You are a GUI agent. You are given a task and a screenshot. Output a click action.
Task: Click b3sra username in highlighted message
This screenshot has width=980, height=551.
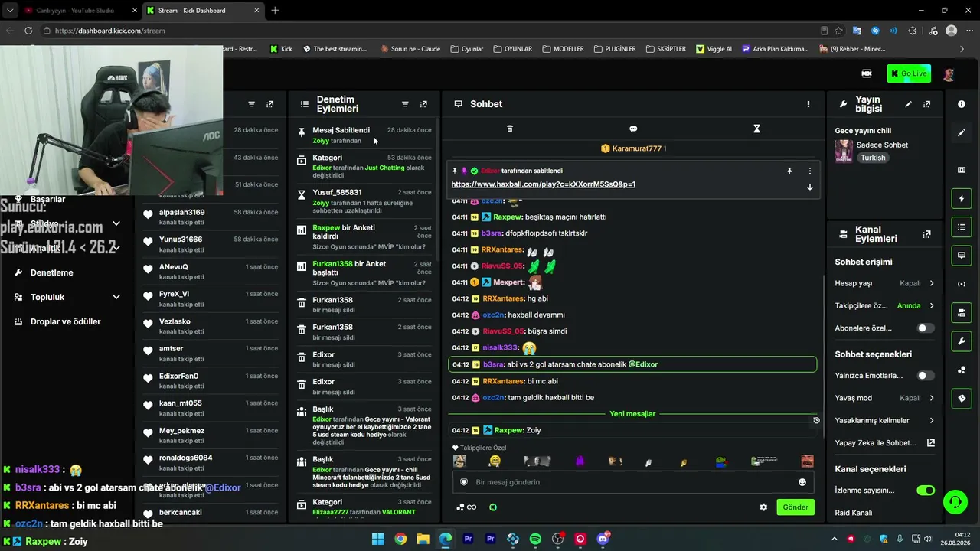pos(493,364)
